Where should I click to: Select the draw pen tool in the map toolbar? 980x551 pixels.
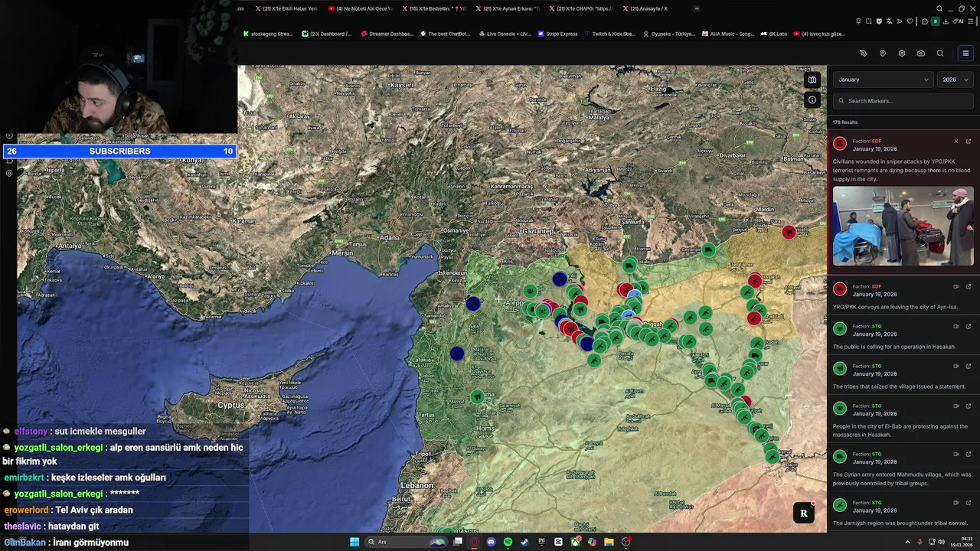click(864, 54)
